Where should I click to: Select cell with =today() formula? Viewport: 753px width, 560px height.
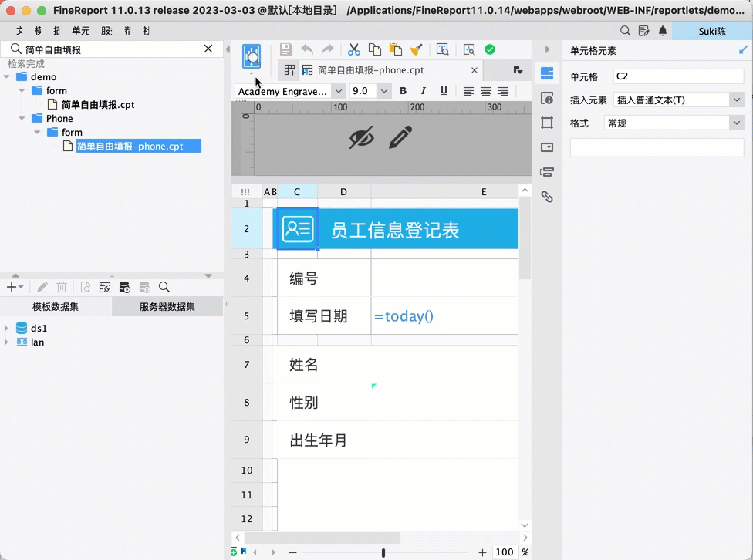pos(444,316)
